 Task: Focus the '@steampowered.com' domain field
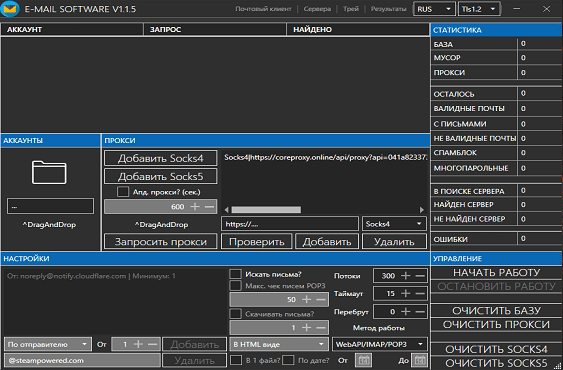82,360
